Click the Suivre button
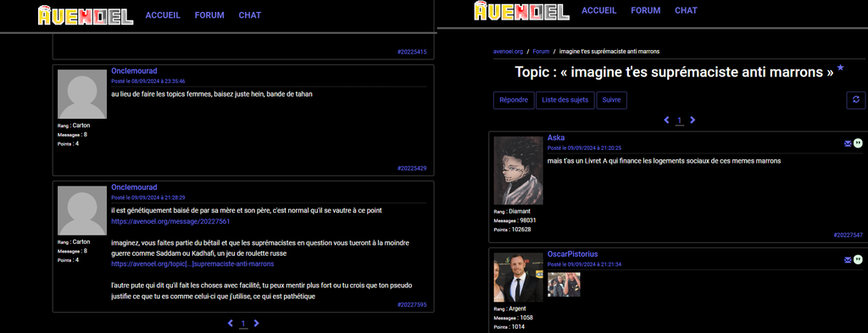This screenshot has height=333, width=868. click(612, 100)
